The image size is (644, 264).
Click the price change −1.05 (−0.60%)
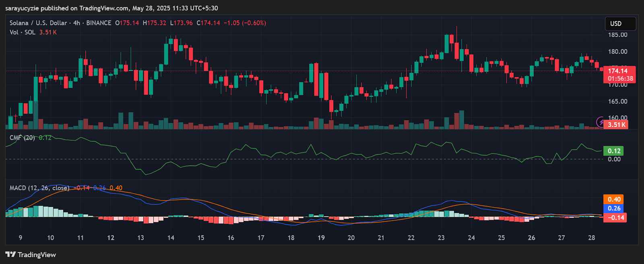245,23
